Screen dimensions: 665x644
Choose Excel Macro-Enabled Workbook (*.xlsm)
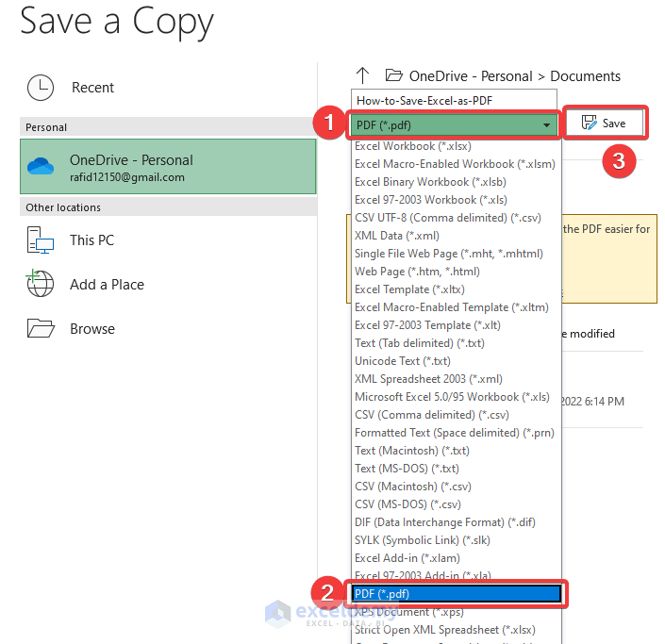click(x=457, y=164)
